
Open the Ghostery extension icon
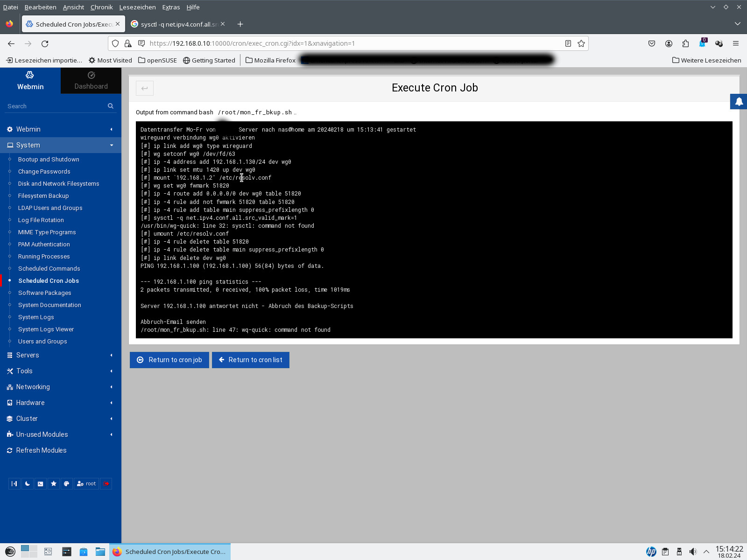tap(702, 43)
